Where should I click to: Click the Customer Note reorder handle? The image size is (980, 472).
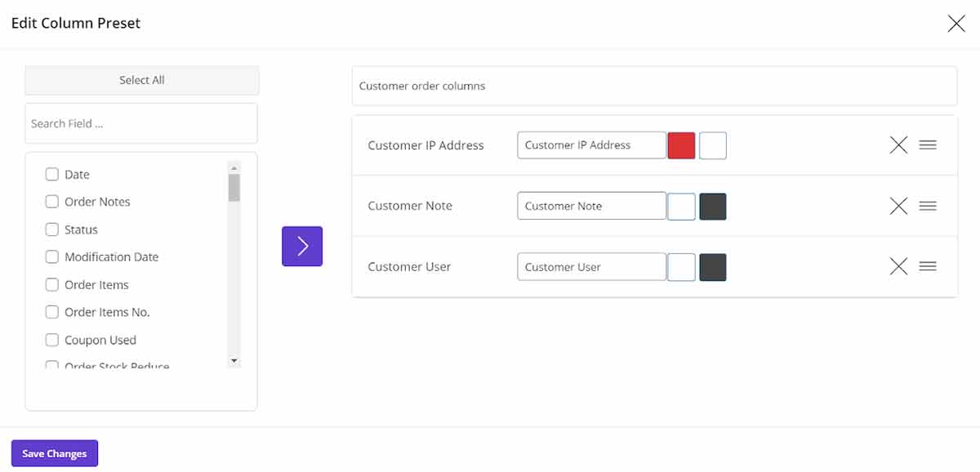928,206
